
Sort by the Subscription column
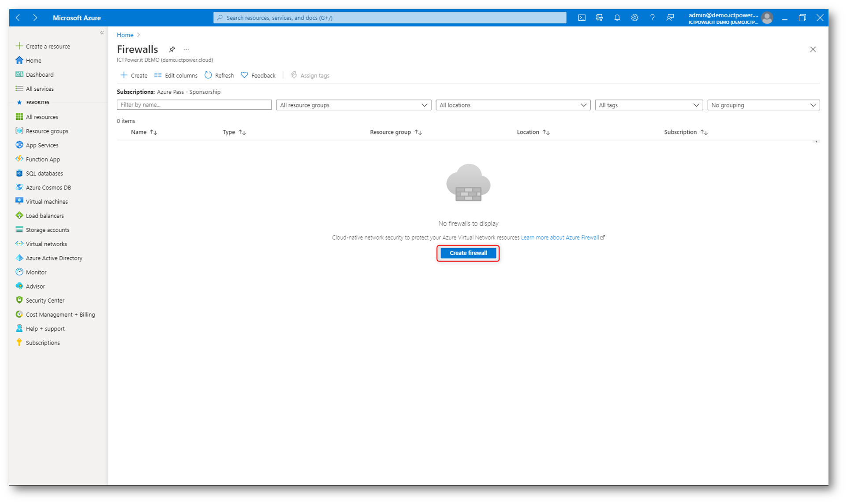click(686, 132)
